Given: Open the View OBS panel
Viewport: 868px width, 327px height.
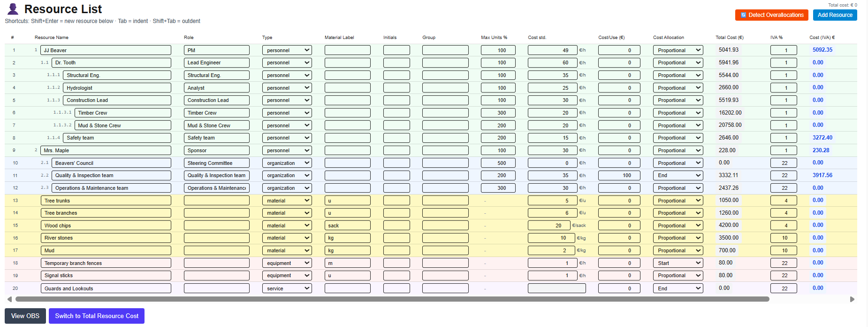Looking at the screenshot, I should (x=25, y=316).
